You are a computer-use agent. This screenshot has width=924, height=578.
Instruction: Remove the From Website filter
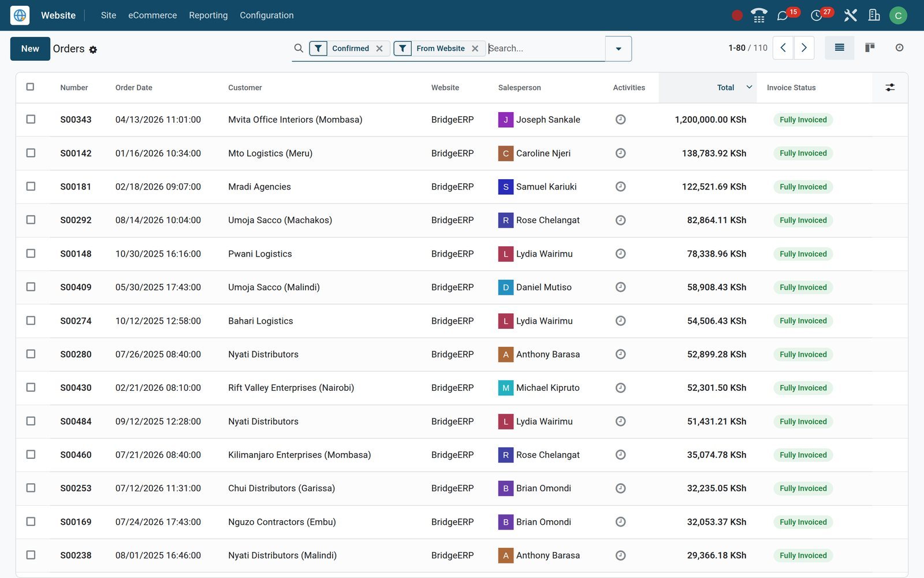[475, 49]
